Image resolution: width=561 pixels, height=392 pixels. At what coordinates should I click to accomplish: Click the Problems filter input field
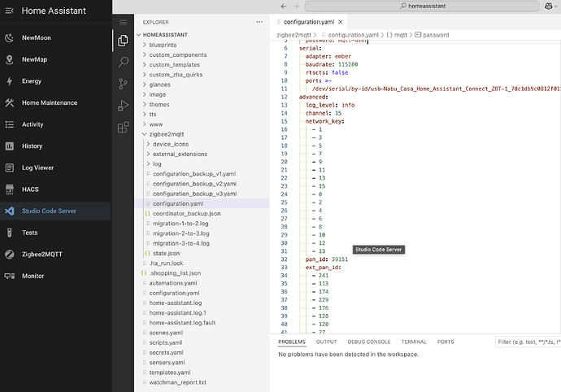528,342
